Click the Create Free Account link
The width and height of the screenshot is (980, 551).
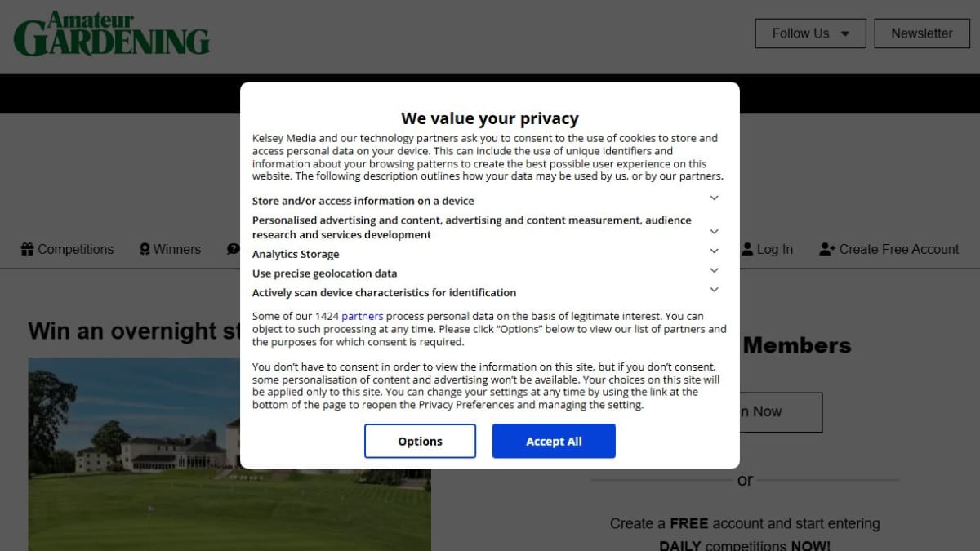(x=899, y=249)
